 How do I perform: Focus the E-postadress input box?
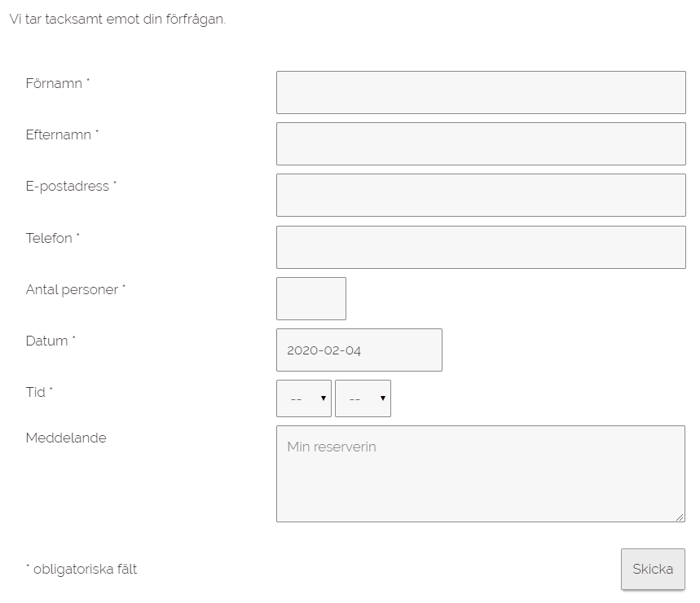(481, 195)
